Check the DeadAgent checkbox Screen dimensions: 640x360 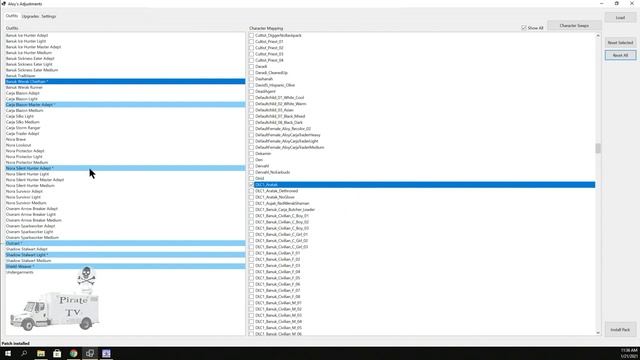(x=251, y=91)
